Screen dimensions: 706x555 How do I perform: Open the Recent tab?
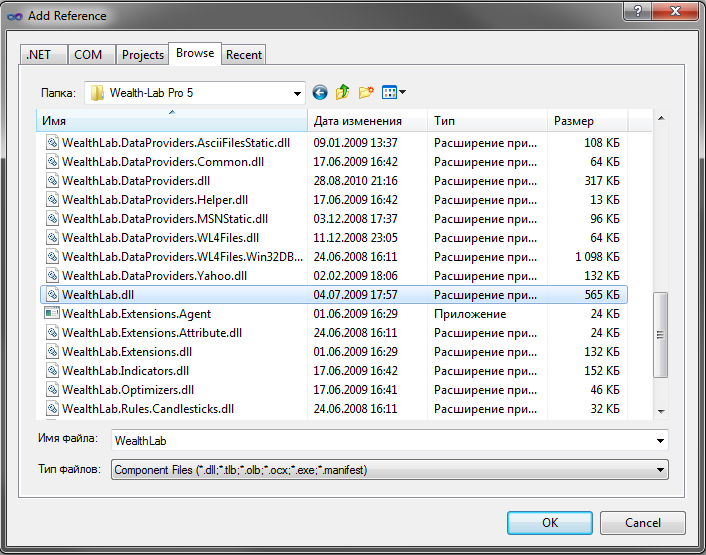[x=244, y=55]
